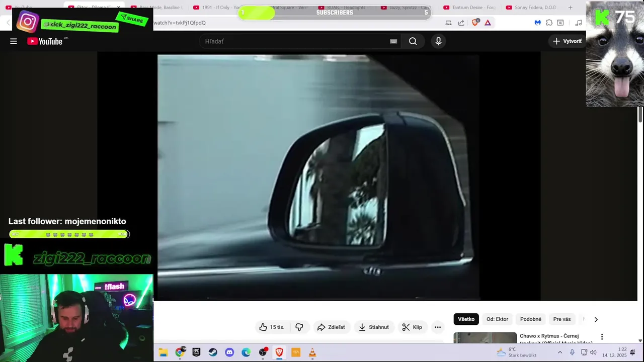The image size is (644, 362).
Task: Open Microsoft Edge from taskbar
Action: click(x=246, y=352)
